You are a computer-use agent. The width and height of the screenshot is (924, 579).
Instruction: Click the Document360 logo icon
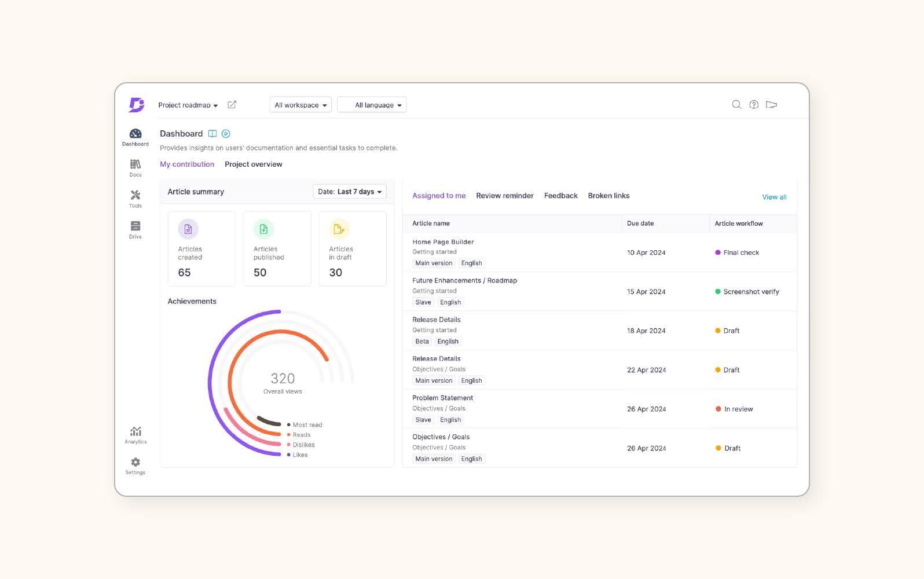[136, 105]
